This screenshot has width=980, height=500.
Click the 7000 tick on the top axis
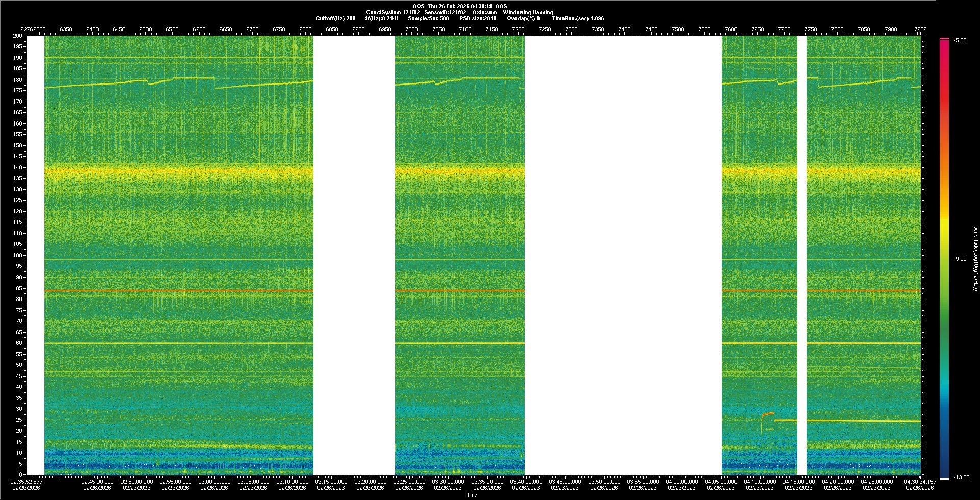(411, 30)
